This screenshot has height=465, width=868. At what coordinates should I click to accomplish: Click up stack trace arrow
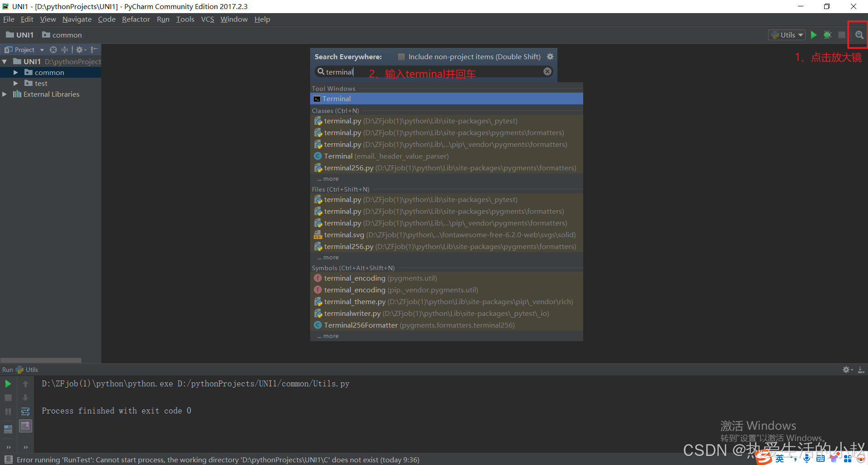click(25, 384)
